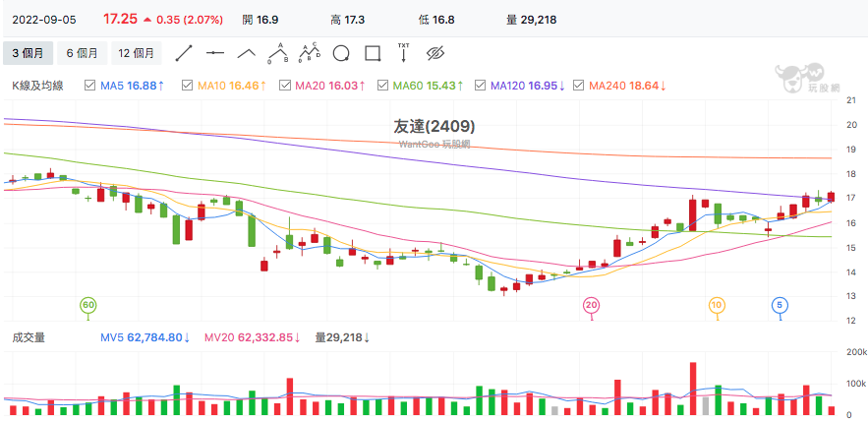Viewport: 868px width, 422px height.
Task: Click the 60-day marker on time axis
Action: click(x=87, y=305)
